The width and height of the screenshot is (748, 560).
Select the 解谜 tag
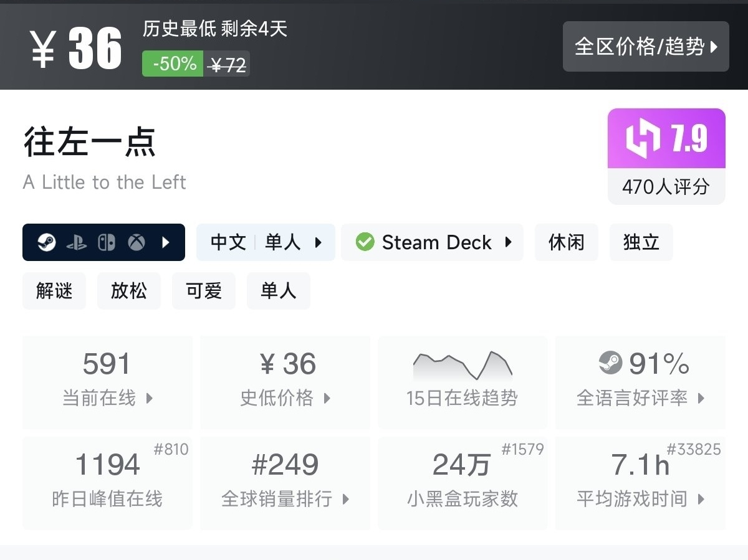[x=54, y=291]
